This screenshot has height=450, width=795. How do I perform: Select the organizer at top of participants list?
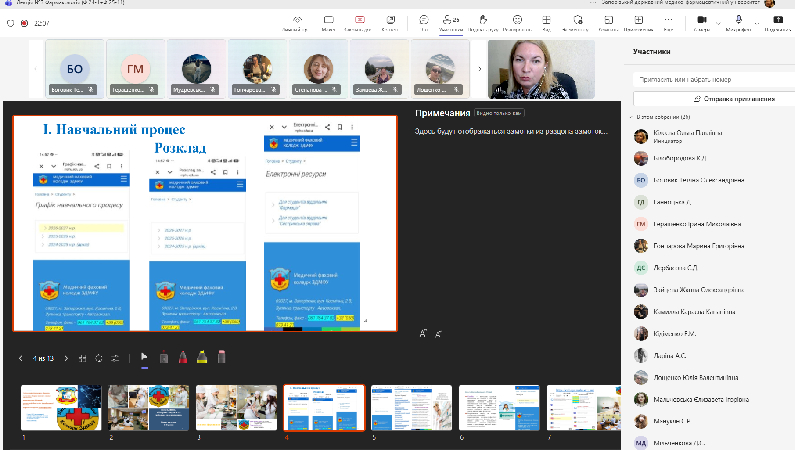coord(710,136)
